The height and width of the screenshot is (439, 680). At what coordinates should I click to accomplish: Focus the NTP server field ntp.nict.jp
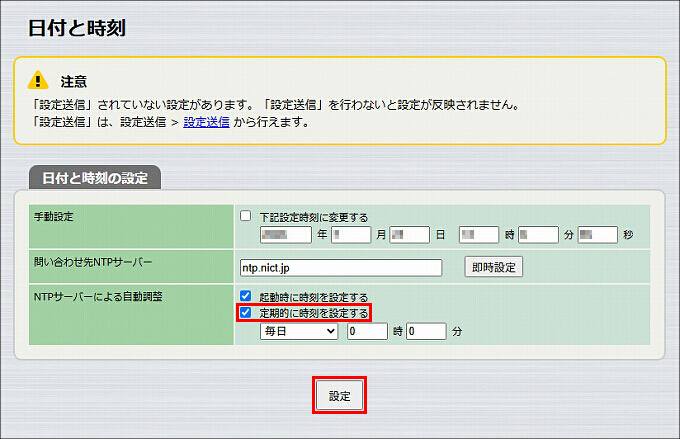(341, 268)
